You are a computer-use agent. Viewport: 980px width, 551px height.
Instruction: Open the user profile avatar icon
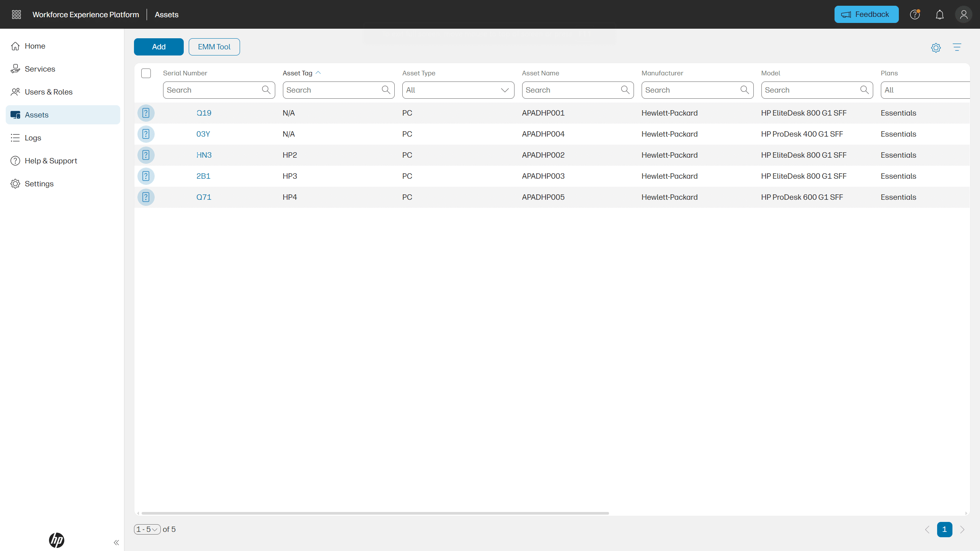964,15
